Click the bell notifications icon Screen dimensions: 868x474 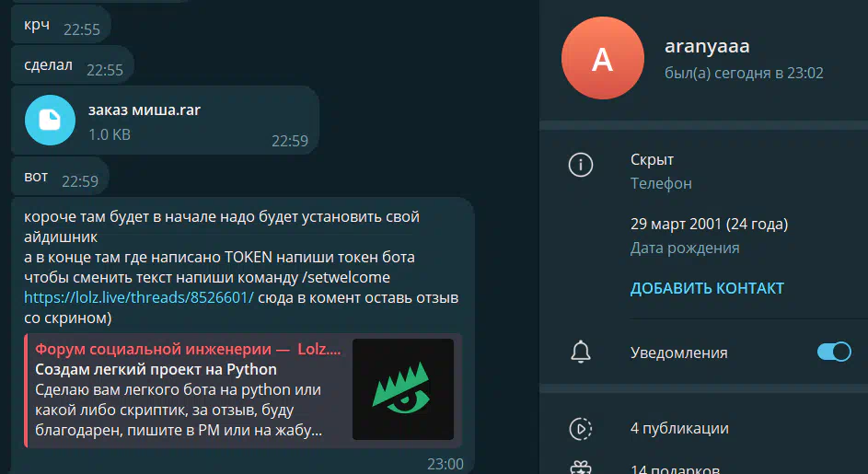tap(580, 353)
